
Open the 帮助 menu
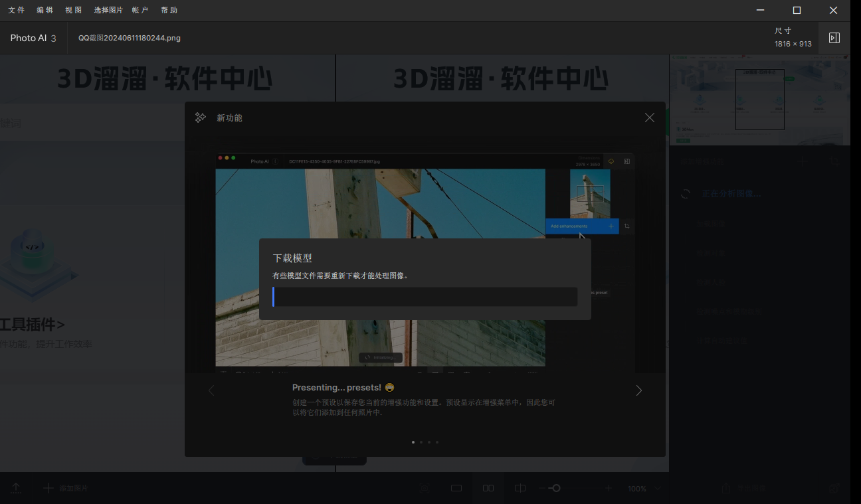tap(169, 10)
